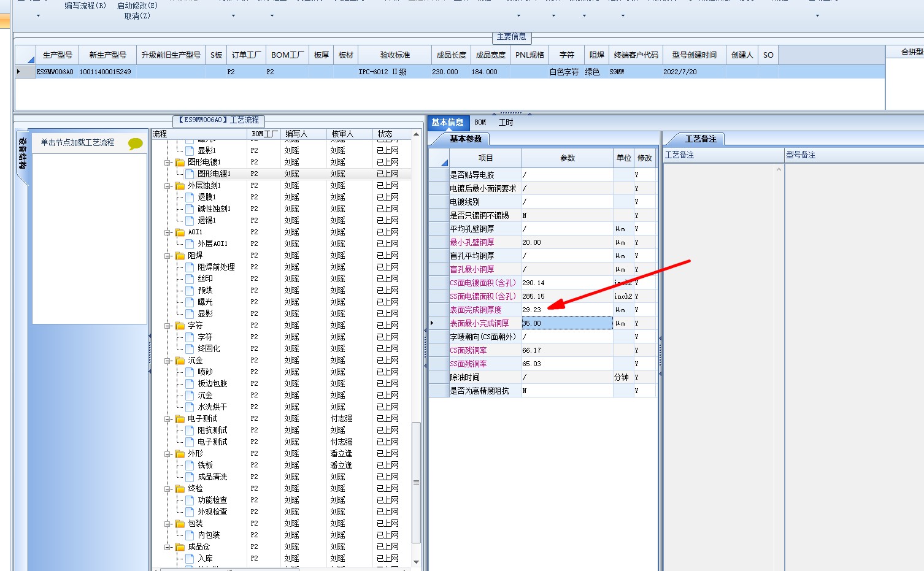
Task: Select the 基本参数 tab
Action: click(466, 139)
